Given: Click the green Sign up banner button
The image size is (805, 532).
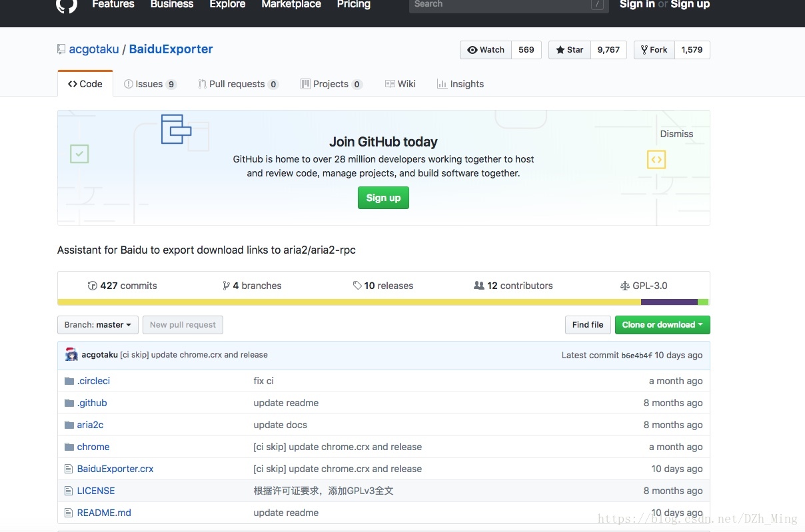Looking at the screenshot, I should [383, 198].
